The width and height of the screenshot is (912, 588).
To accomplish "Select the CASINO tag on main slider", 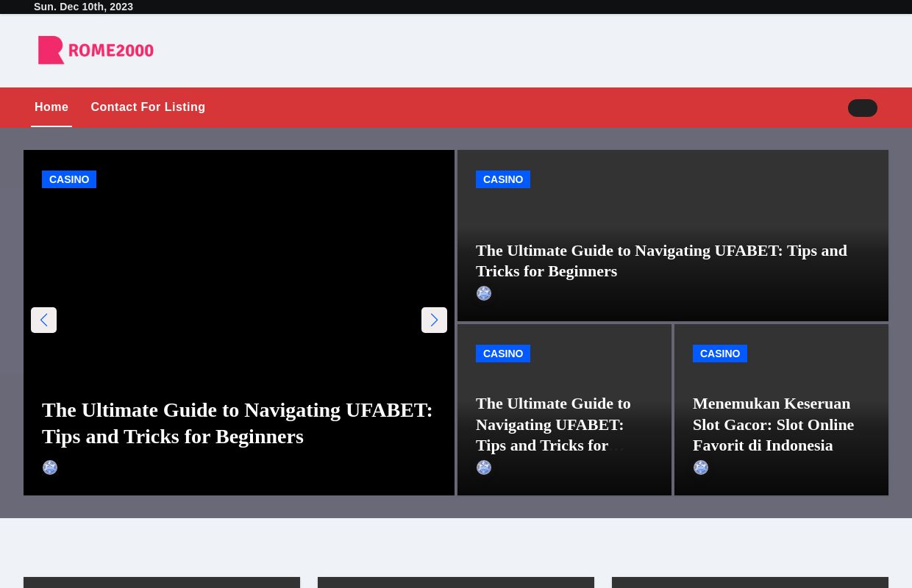I will pyautogui.click(x=69, y=179).
